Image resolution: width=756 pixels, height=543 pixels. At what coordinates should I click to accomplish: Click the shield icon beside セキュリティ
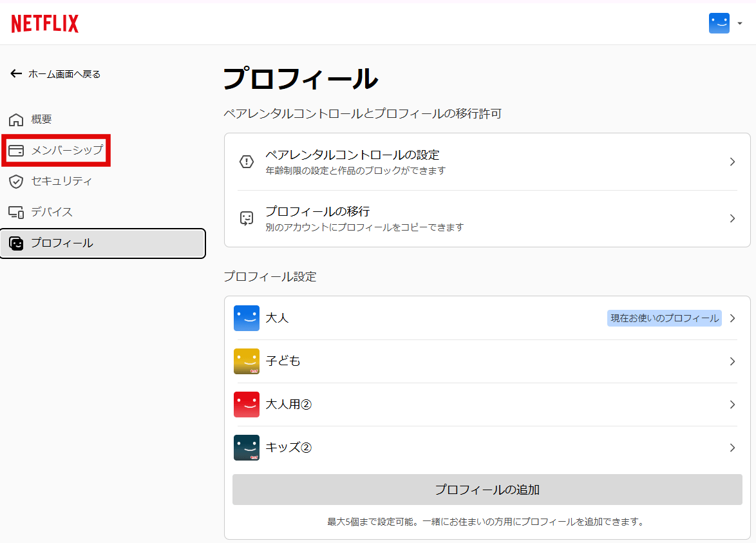coord(16,182)
